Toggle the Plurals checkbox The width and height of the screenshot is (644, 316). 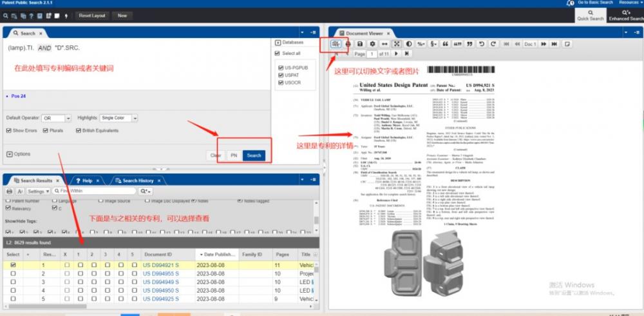[x=46, y=130]
